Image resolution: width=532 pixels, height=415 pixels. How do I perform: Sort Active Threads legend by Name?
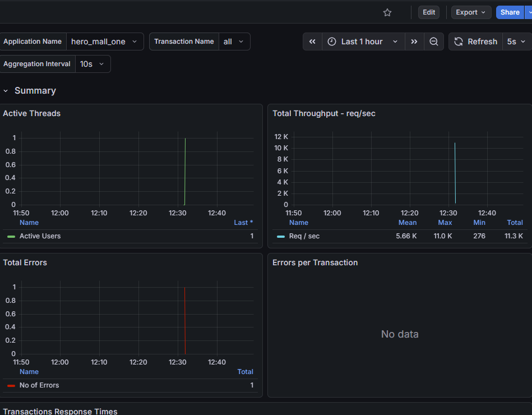29,223
